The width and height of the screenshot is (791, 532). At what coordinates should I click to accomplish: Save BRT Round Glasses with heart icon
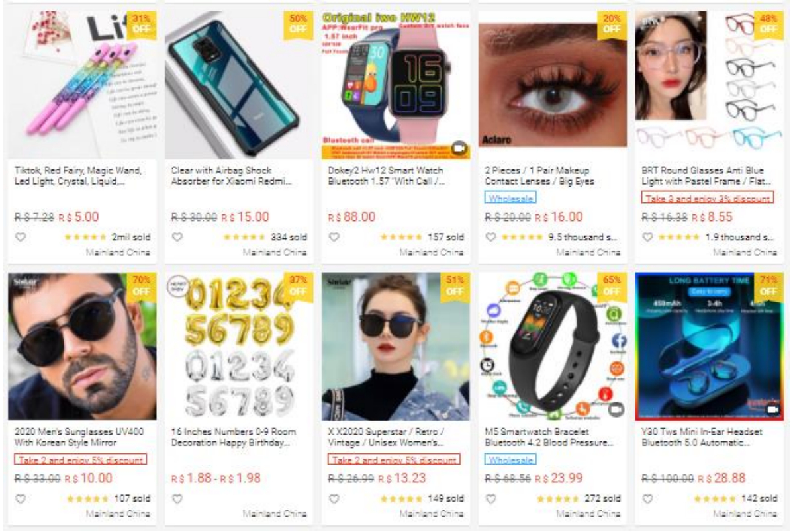pos(648,237)
